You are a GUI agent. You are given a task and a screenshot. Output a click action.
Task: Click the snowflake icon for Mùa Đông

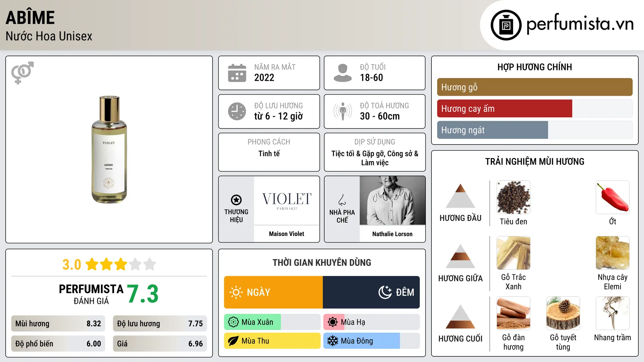(333, 341)
